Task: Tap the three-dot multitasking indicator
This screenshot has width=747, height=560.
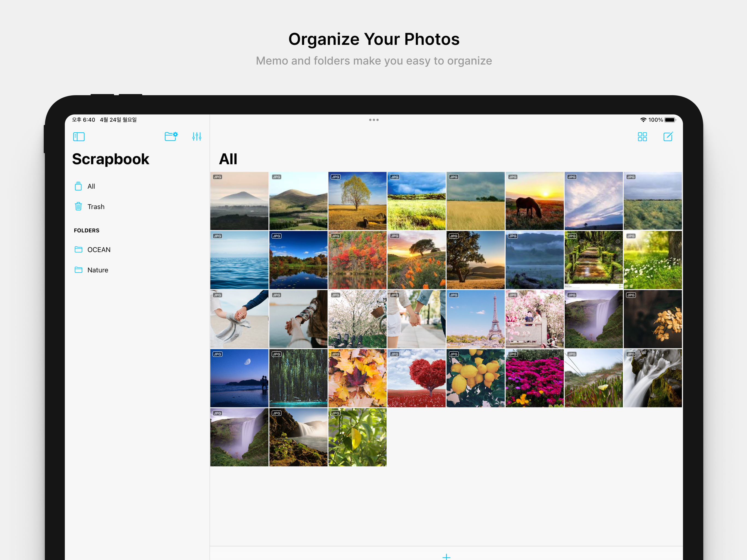Action: (373, 120)
